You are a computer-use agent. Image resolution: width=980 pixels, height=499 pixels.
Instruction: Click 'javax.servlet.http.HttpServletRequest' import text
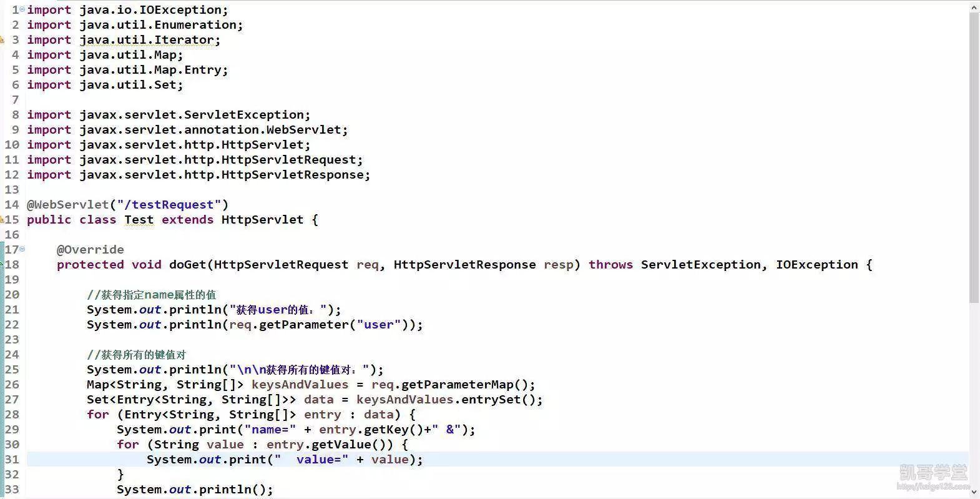tap(218, 160)
